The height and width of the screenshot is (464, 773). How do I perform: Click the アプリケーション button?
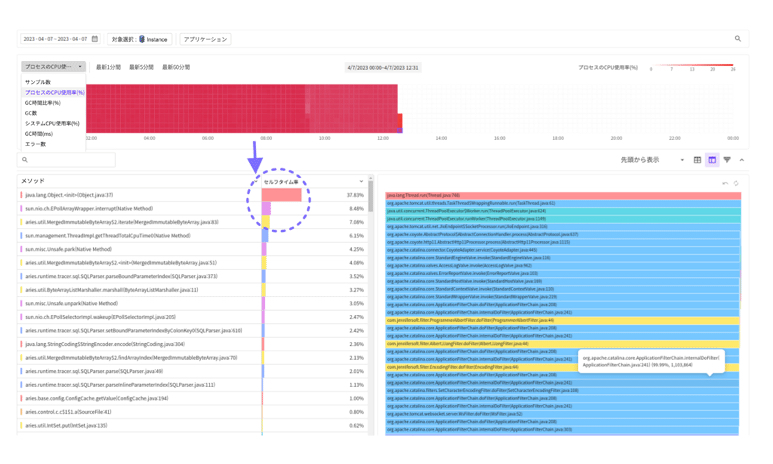click(x=205, y=39)
